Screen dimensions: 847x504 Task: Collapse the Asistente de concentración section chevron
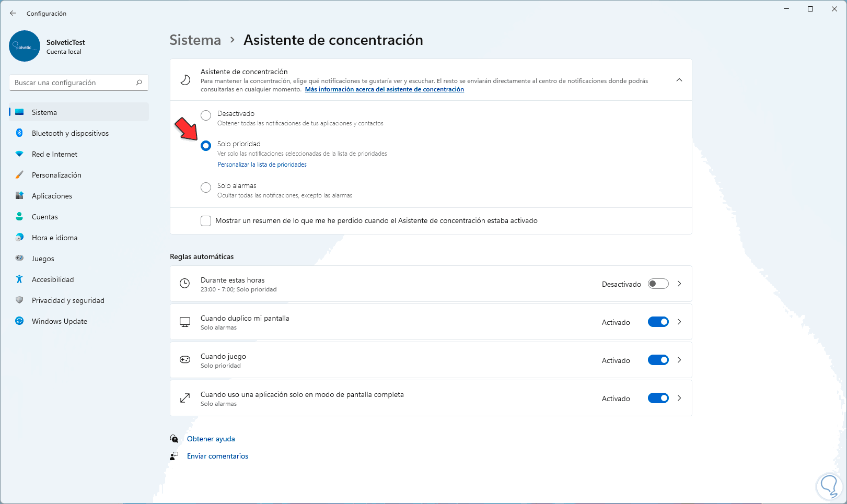pos(679,80)
